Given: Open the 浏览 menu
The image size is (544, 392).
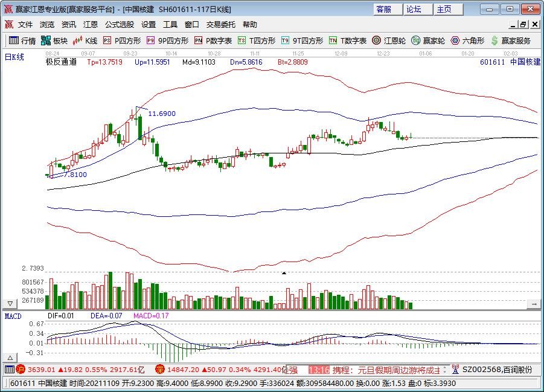Looking at the screenshot, I should pos(47,25).
